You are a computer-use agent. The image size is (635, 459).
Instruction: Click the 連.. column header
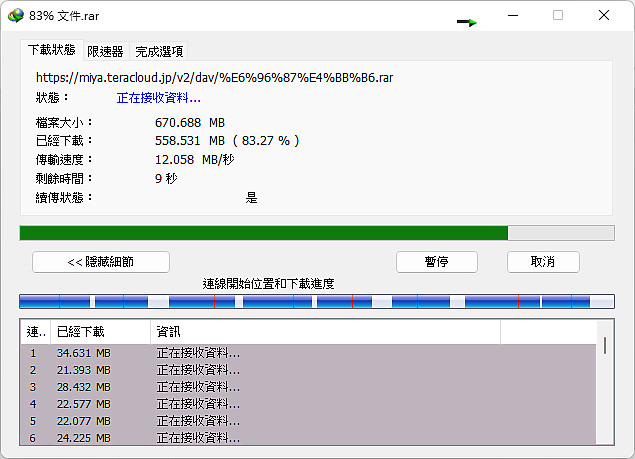[36, 332]
